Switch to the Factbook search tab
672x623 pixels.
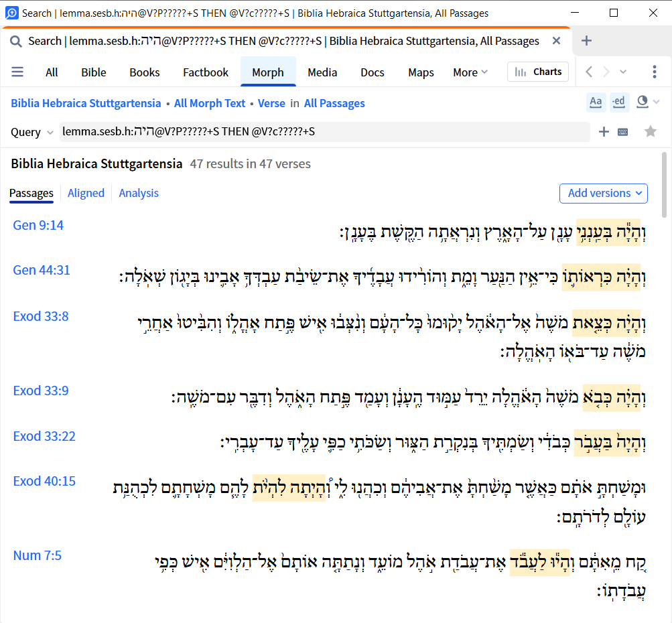click(206, 72)
